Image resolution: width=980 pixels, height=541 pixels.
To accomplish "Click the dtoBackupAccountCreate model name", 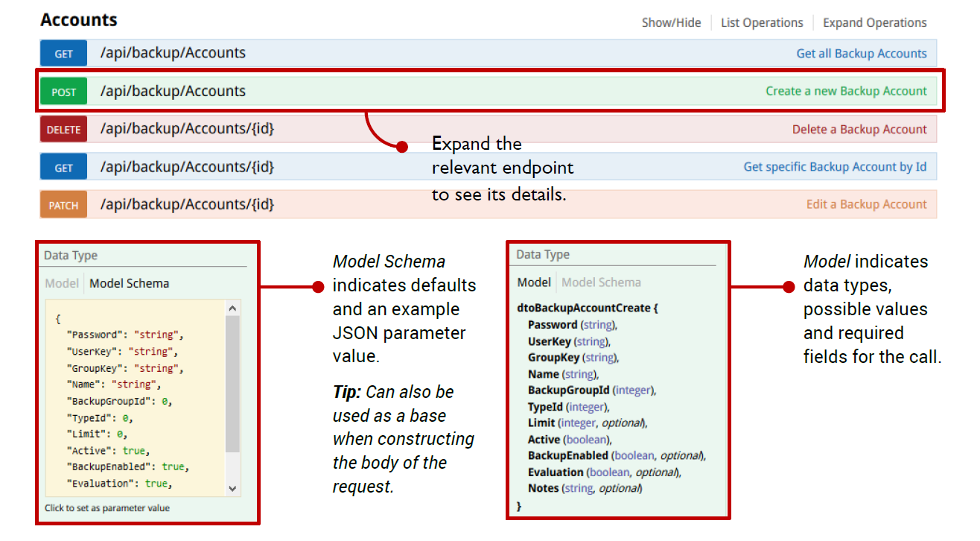I will [x=588, y=308].
